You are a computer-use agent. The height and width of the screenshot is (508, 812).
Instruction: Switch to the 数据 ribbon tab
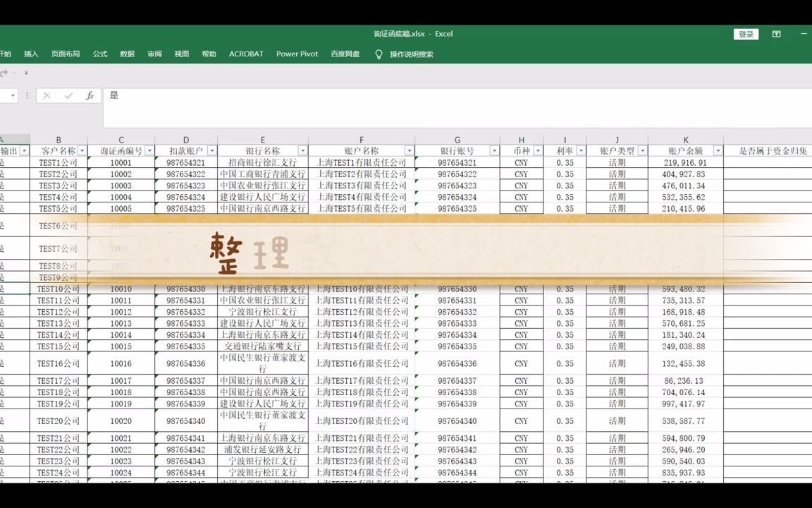pos(127,54)
